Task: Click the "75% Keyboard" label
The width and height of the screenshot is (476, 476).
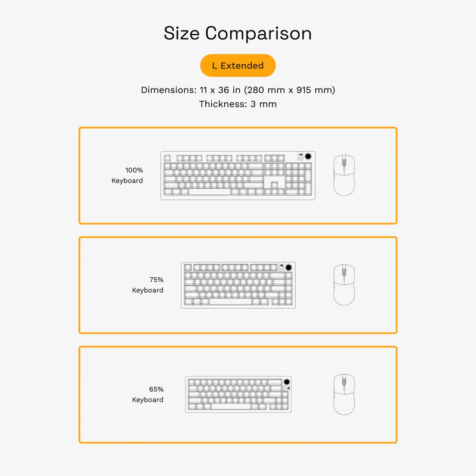Action: coord(148,285)
